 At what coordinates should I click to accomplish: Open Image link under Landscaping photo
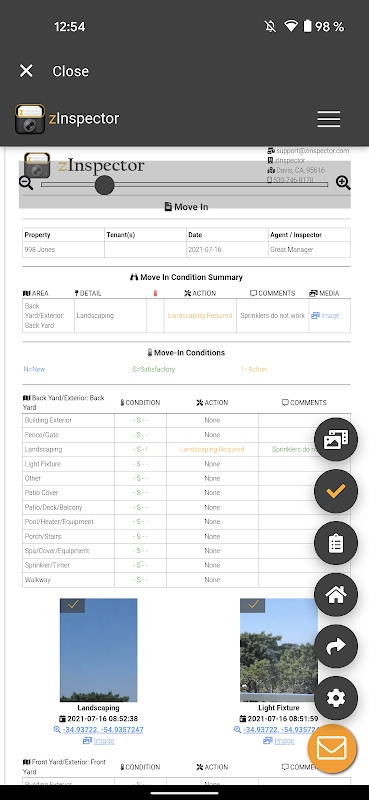tap(99, 741)
